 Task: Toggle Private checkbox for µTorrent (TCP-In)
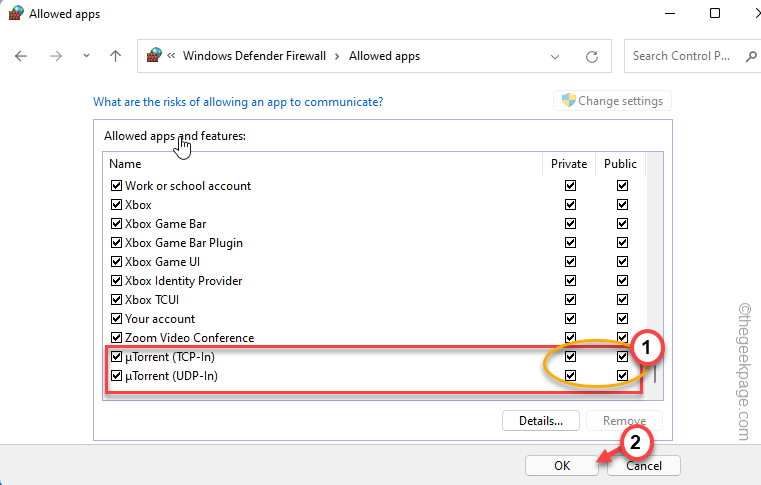(x=570, y=357)
